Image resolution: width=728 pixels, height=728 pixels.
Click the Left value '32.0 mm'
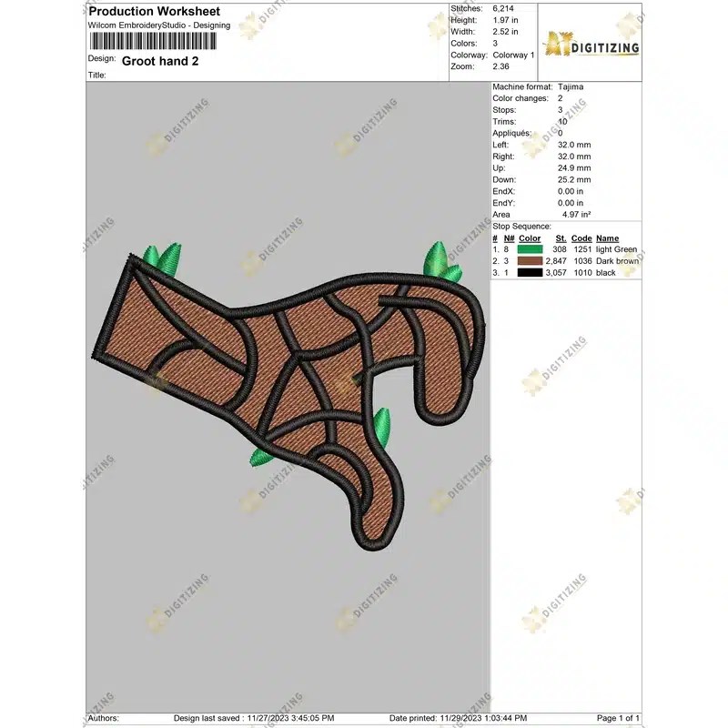574,145
